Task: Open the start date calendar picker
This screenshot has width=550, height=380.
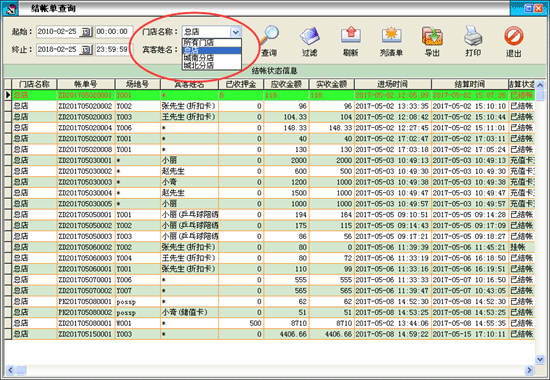Action: coord(86,32)
